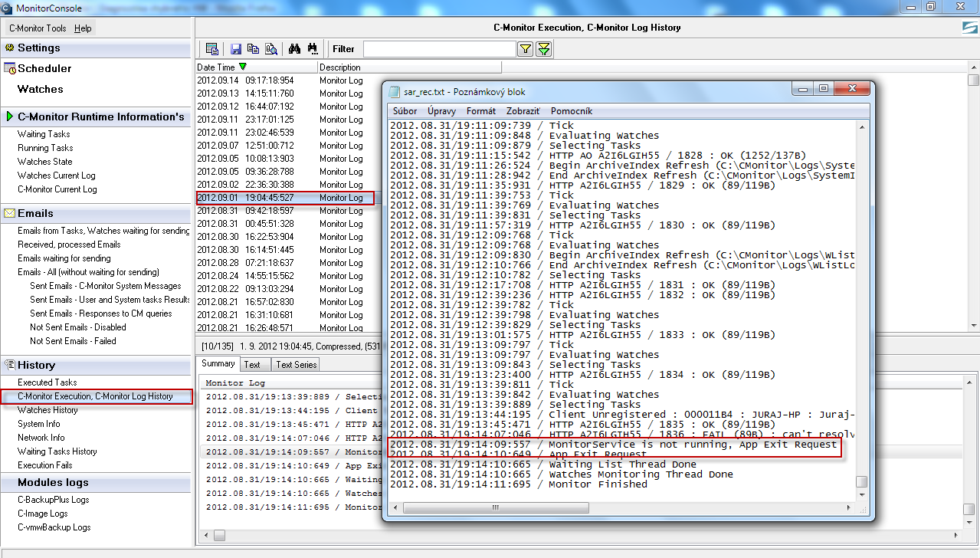Click the Find Next binoculars icon
Screen dimensions: 980x558
tap(313, 49)
